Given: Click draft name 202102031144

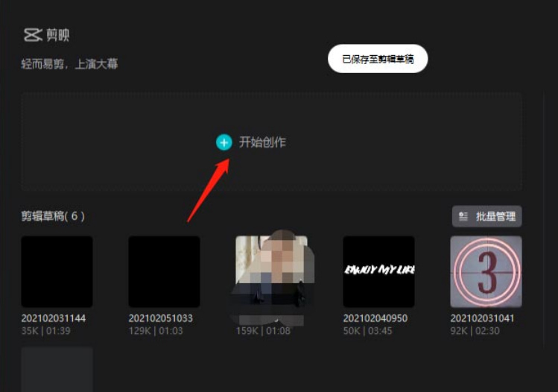Looking at the screenshot, I should click(54, 318).
